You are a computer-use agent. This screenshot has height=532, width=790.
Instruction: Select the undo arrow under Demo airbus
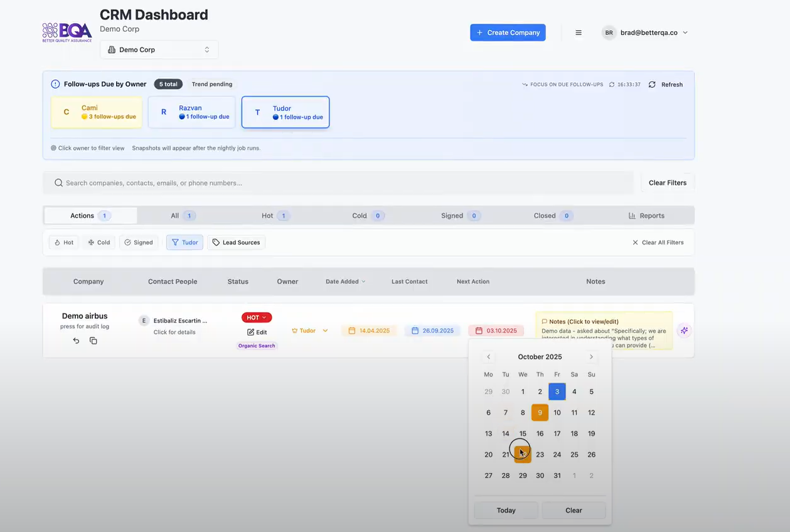click(x=76, y=340)
